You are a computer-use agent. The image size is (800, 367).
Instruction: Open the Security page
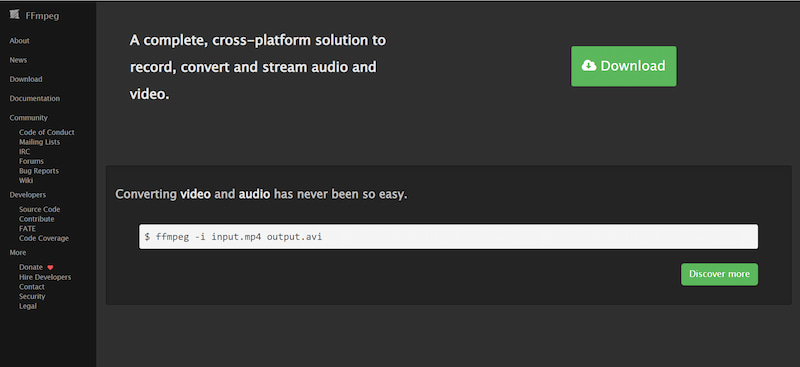32,297
